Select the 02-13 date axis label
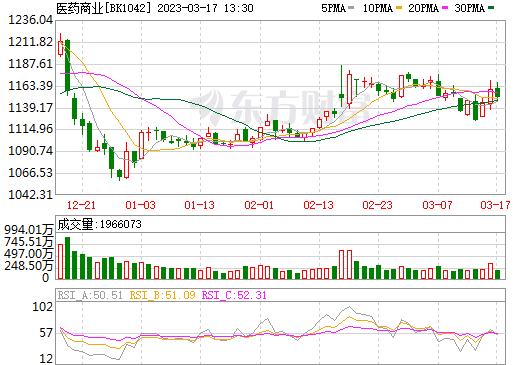Viewport: 520px width, 365px height. 318,205
